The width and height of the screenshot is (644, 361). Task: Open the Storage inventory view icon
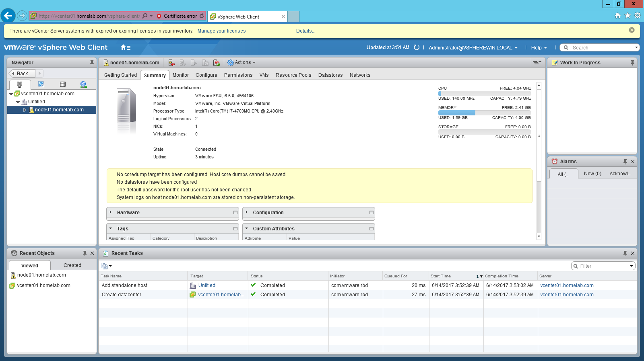click(x=62, y=84)
